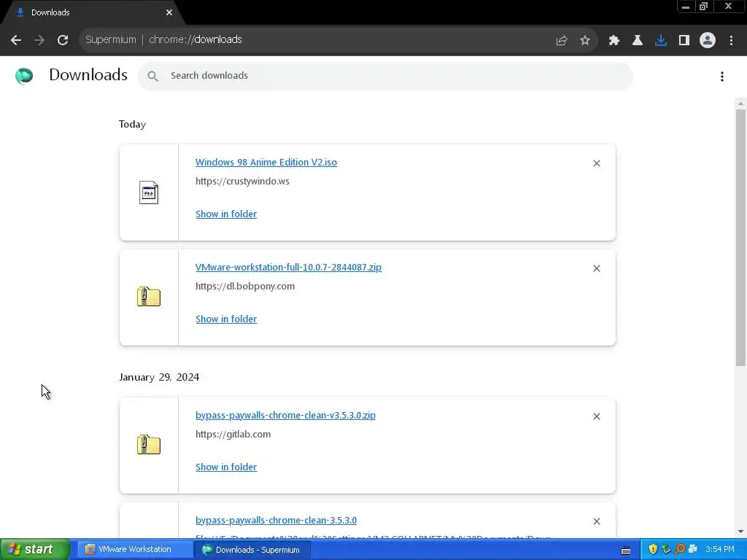Click the bypass-paywalls zip file icon
Screen dimensions: 747x560
[x=149, y=445]
